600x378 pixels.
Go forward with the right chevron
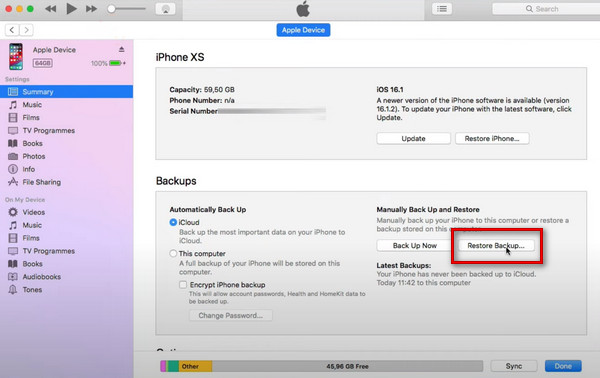(26, 30)
